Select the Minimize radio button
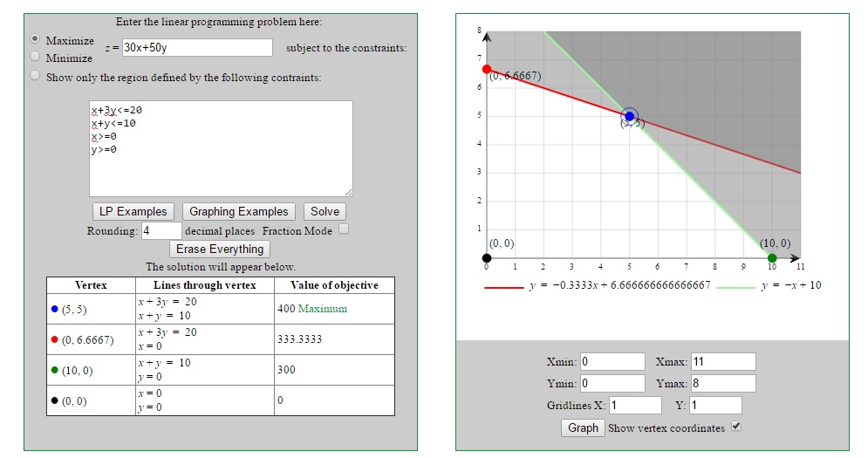Screen dimensions: 868x458 point(35,57)
